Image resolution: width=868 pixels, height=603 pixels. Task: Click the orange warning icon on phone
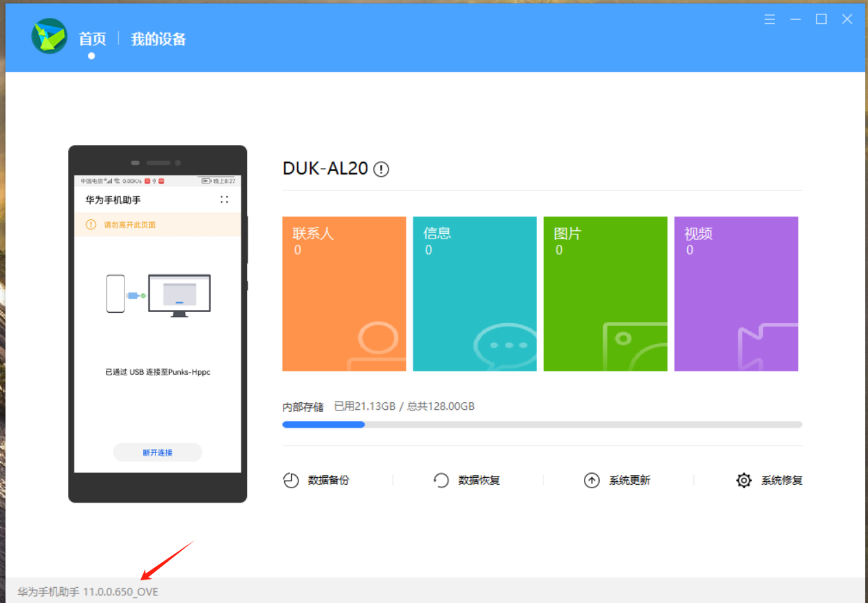coord(91,225)
